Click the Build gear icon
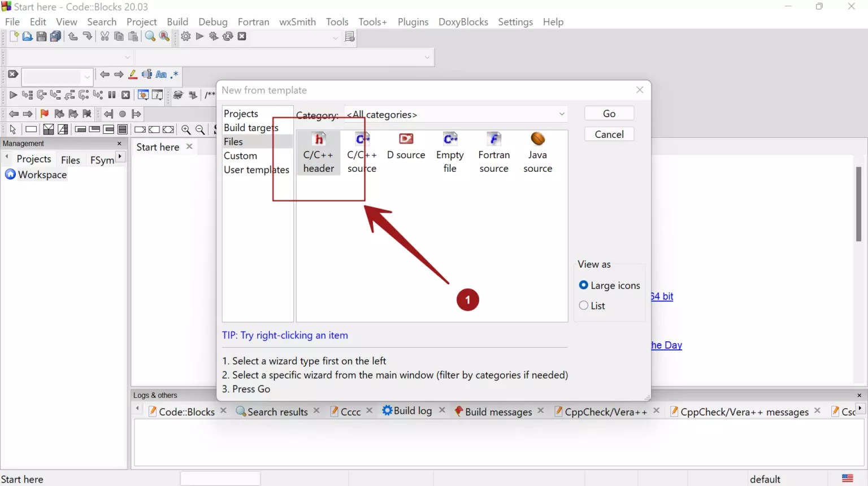Viewport: 868px width, 486px height. pos(185,37)
